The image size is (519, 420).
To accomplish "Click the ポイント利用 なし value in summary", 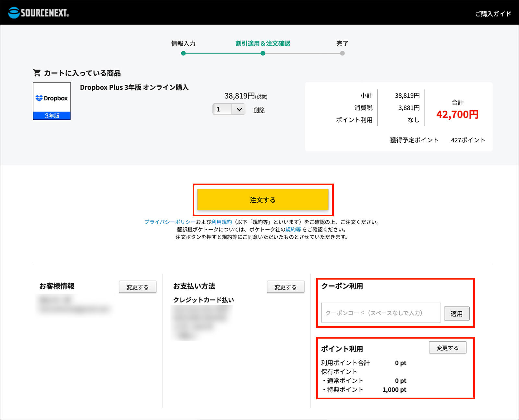I will [x=414, y=120].
